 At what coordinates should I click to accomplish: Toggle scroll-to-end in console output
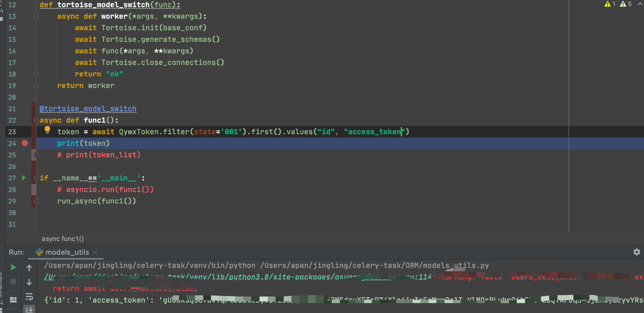(29, 309)
